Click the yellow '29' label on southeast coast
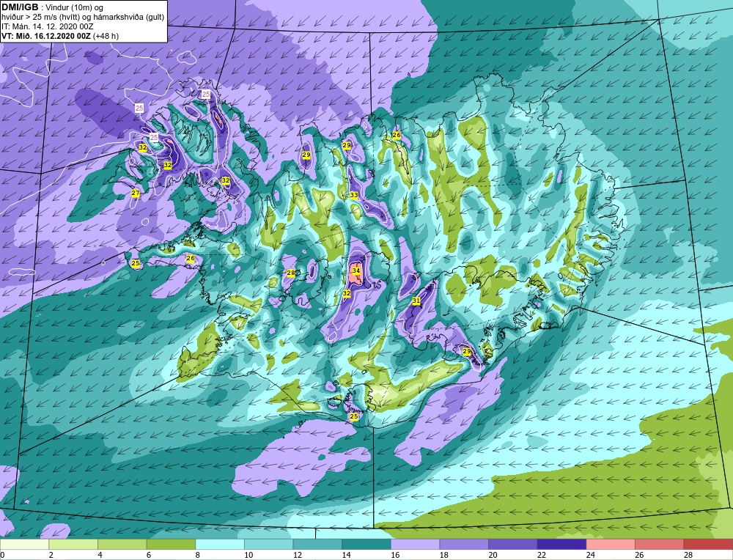 click(x=466, y=351)
